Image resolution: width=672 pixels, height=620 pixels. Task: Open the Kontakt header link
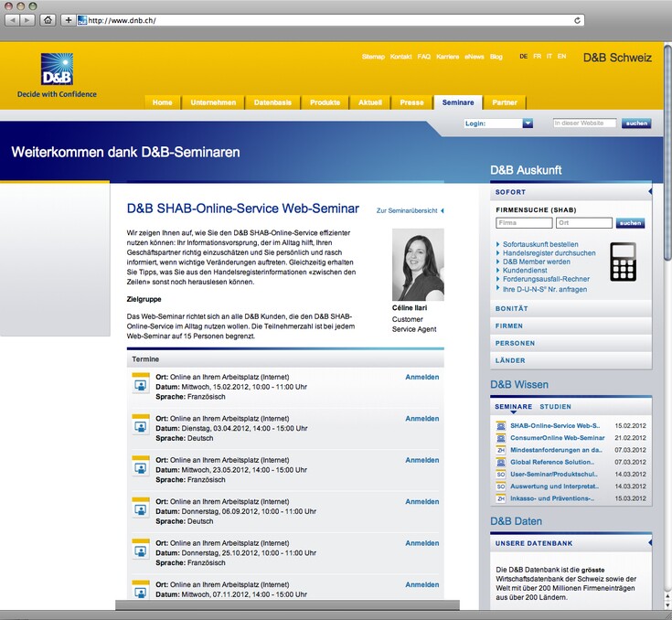[x=400, y=57]
